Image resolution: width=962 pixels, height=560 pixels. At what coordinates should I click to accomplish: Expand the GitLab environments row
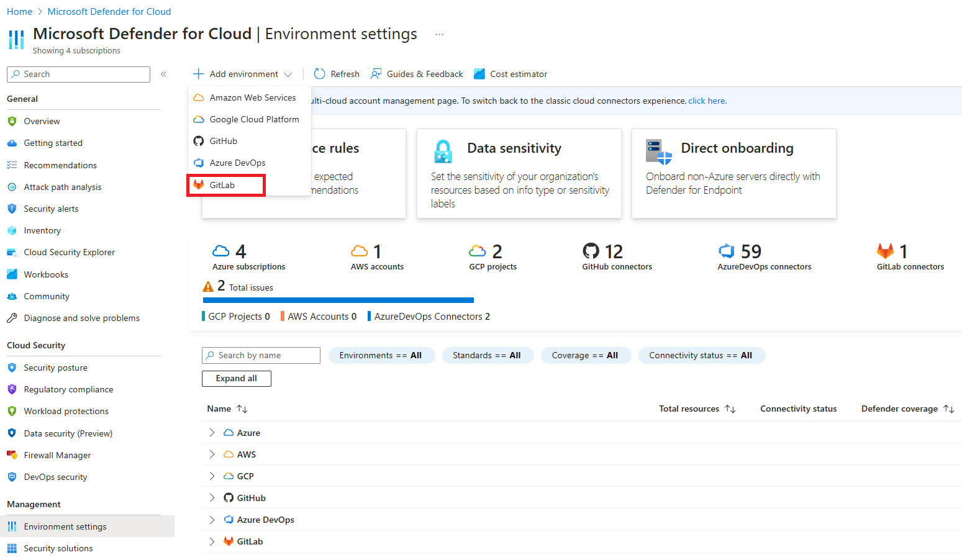pos(212,541)
